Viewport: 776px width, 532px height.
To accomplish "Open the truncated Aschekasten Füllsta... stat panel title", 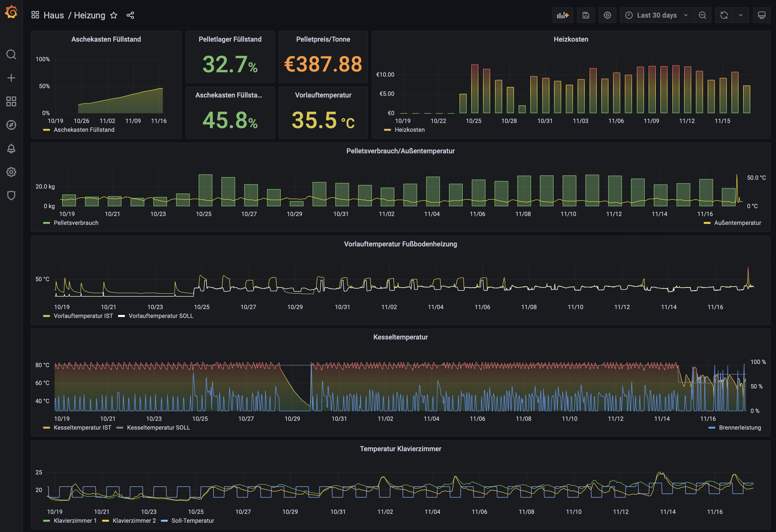I will click(229, 95).
